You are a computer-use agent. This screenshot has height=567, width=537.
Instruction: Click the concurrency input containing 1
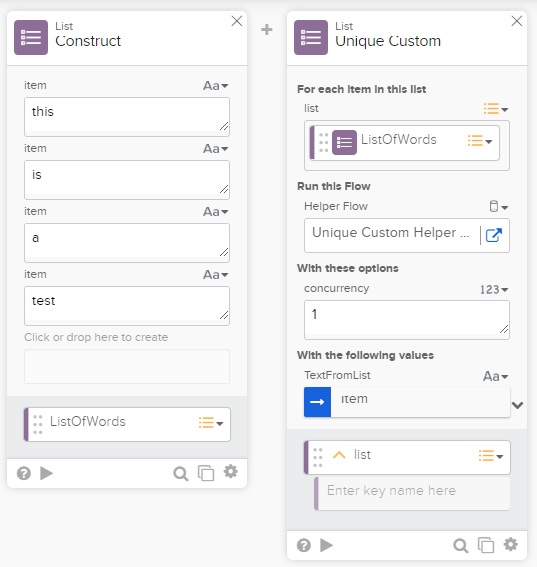pos(407,320)
